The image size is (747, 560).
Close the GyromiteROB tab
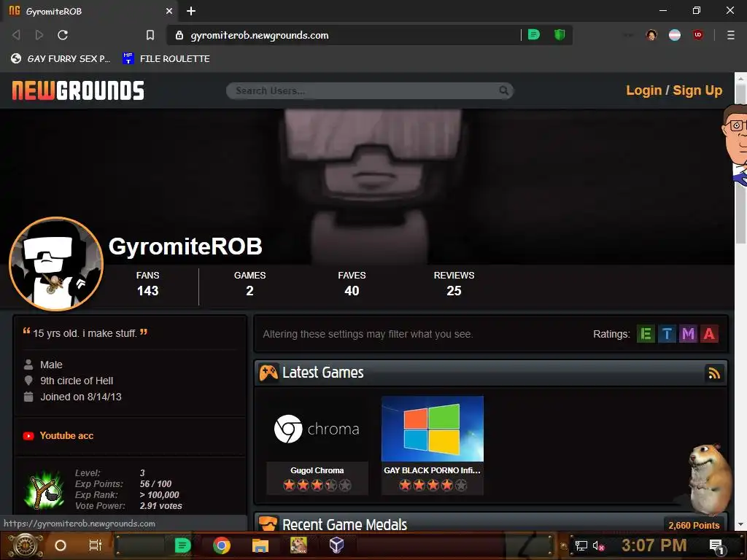coord(169,11)
